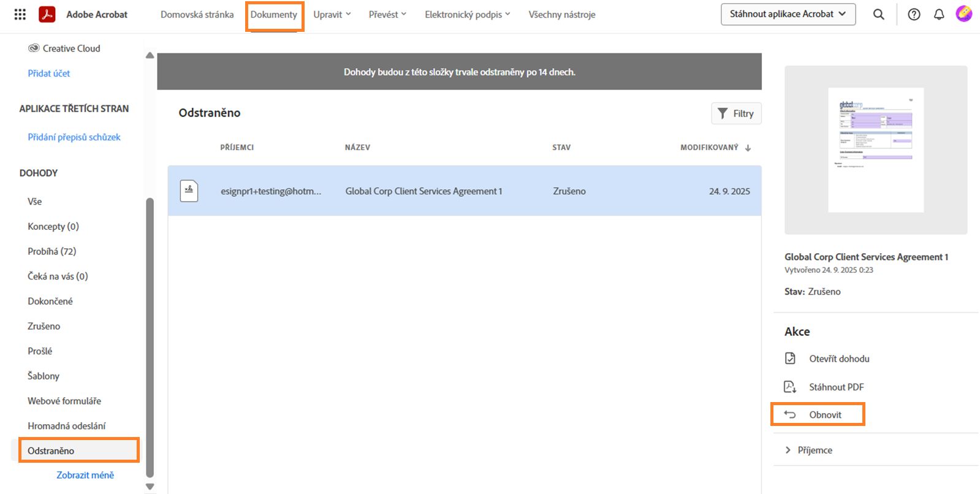Open the apps grid launcher

point(20,14)
